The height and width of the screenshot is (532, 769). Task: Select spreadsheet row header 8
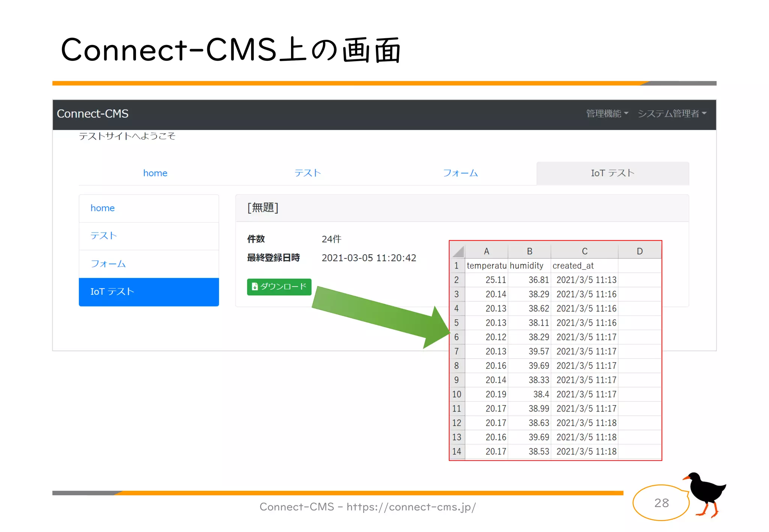coord(457,366)
